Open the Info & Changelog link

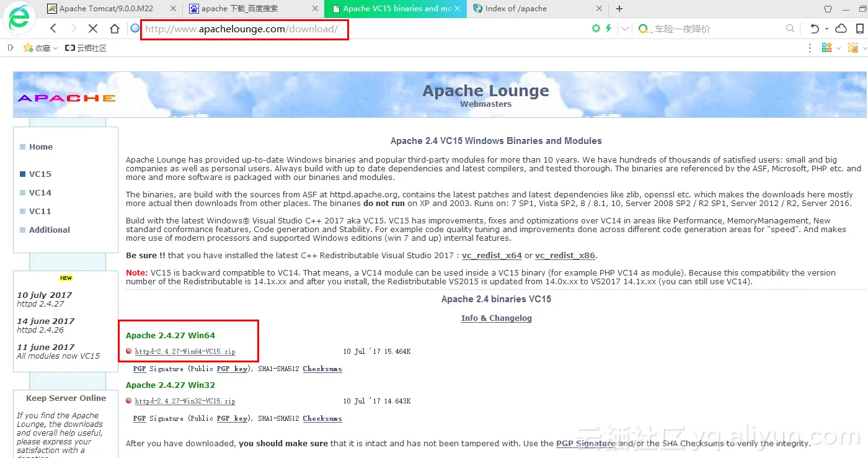[x=497, y=318]
